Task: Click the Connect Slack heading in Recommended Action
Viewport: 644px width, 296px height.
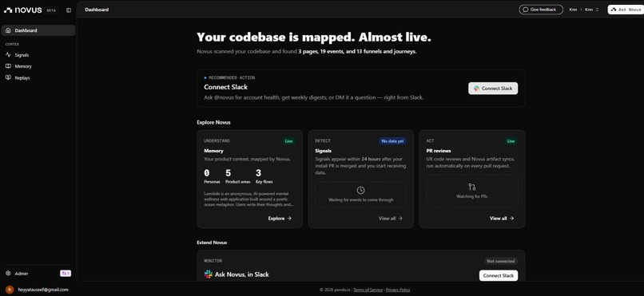Action: click(x=225, y=87)
